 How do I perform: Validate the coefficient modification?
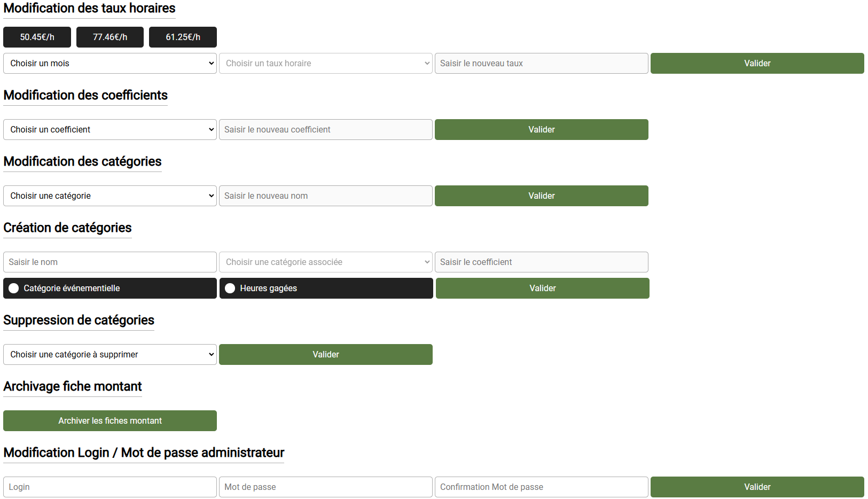tap(541, 129)
